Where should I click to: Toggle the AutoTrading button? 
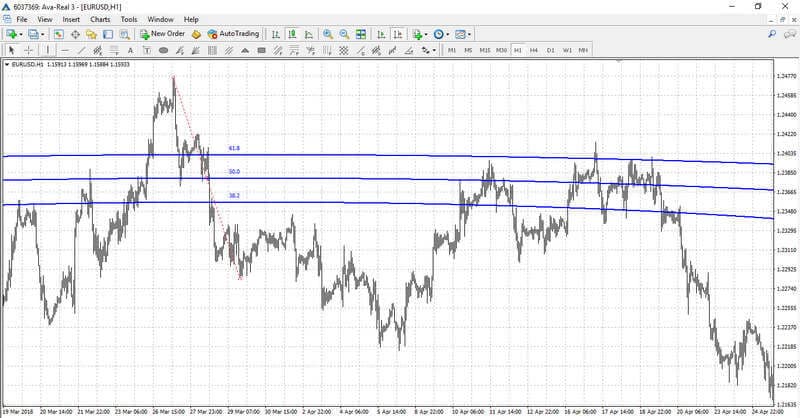(233, 34)
